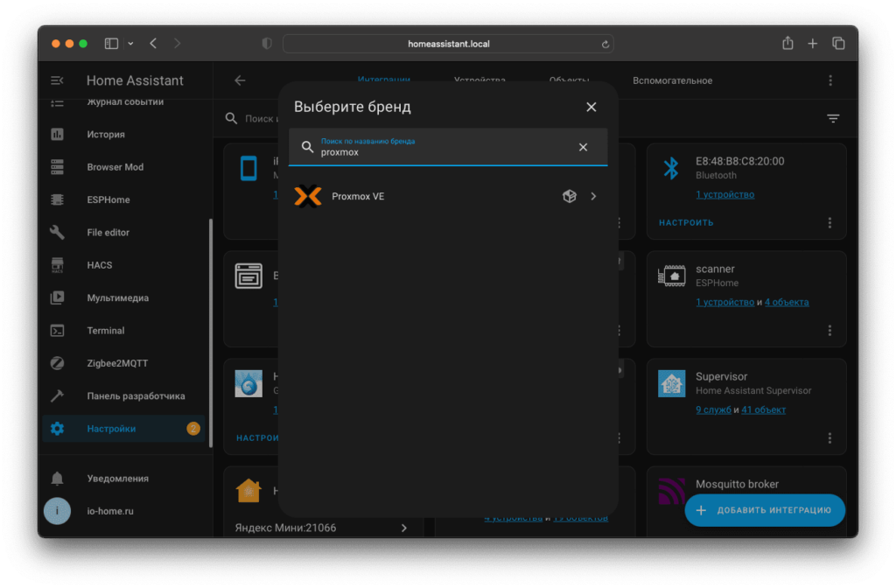Image resolution: width=896 pixels, height=588 pixels.
Task: Click the Home Assistant sidebar title
Action: (x=135, y=80)
